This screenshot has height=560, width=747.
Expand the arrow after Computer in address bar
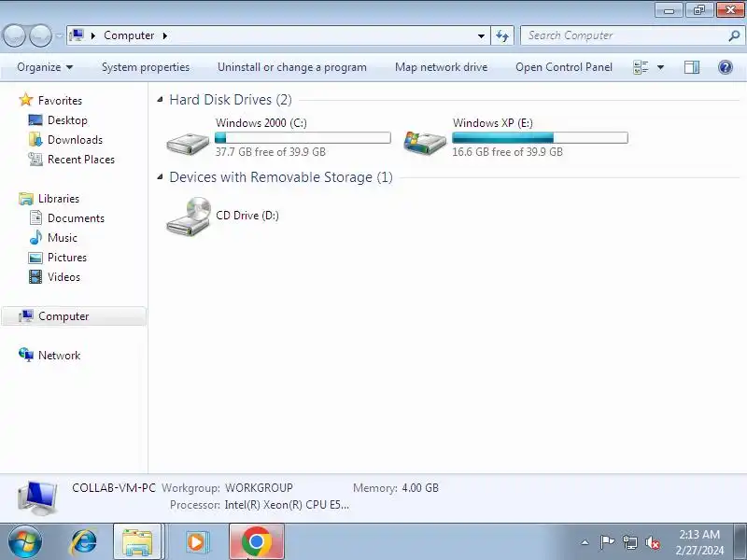(x=165, y=35)
